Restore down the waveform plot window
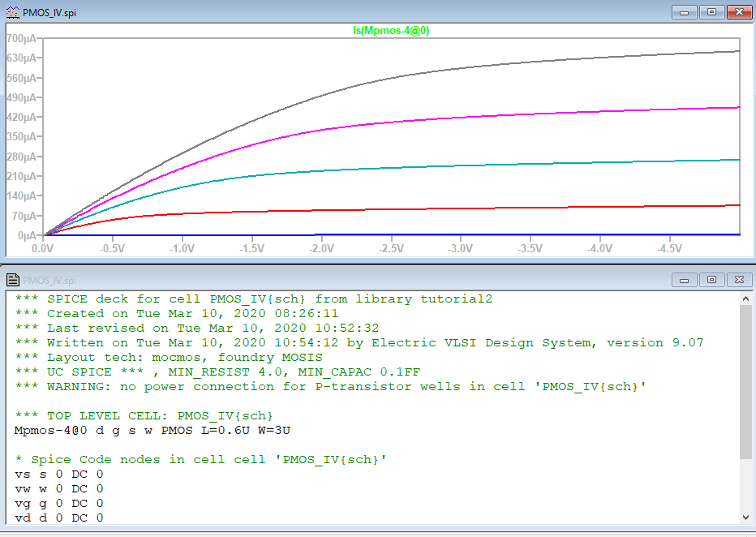Image resolution: width=756 pixels, height=537 pixels. [711, 11]
